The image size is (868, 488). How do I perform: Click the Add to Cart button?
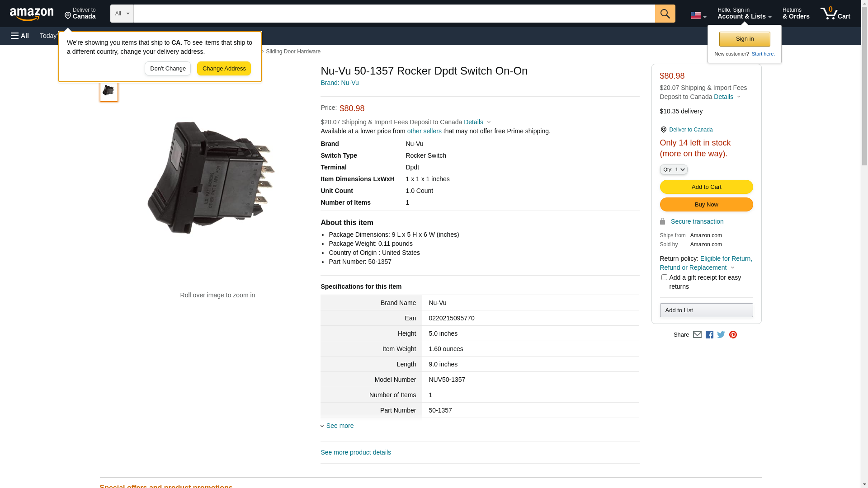click(706, 187)
